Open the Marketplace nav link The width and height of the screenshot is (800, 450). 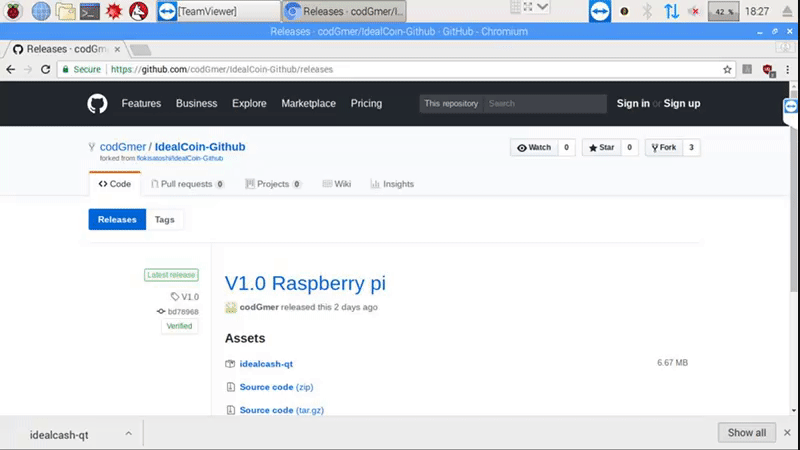click(x=308, y=104)
